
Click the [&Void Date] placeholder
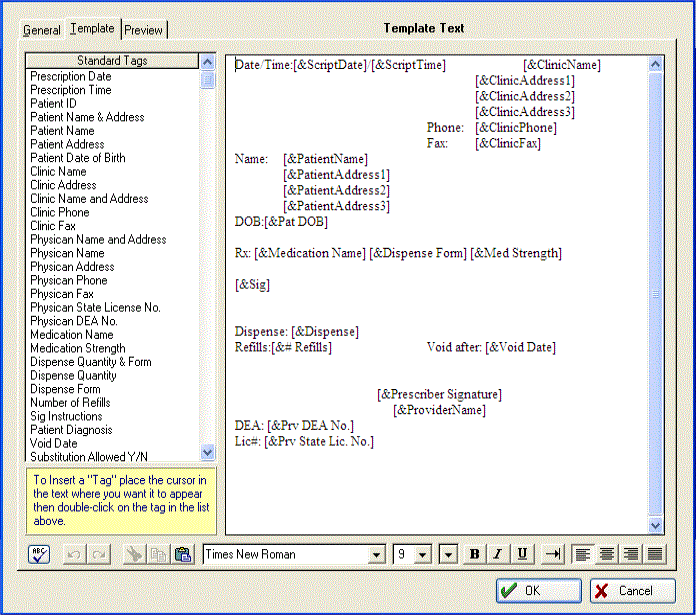[520, 347]
